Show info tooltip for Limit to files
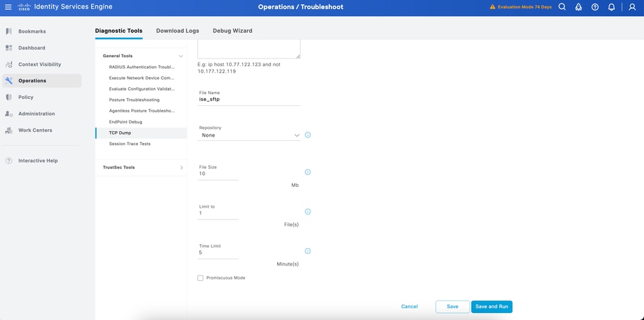The image size is (644, 320). (x=308, y=211)
